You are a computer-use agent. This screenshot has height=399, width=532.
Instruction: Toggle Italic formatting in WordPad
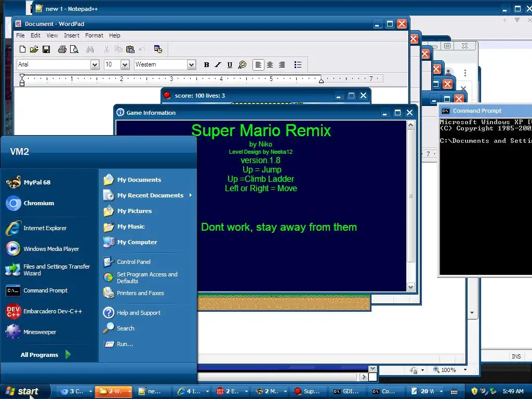point(218,65)
